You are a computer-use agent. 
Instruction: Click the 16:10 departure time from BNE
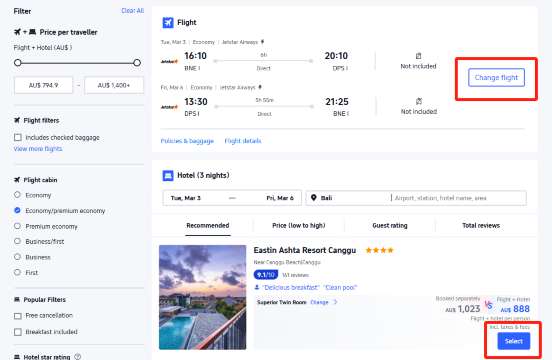pos(195,56)
